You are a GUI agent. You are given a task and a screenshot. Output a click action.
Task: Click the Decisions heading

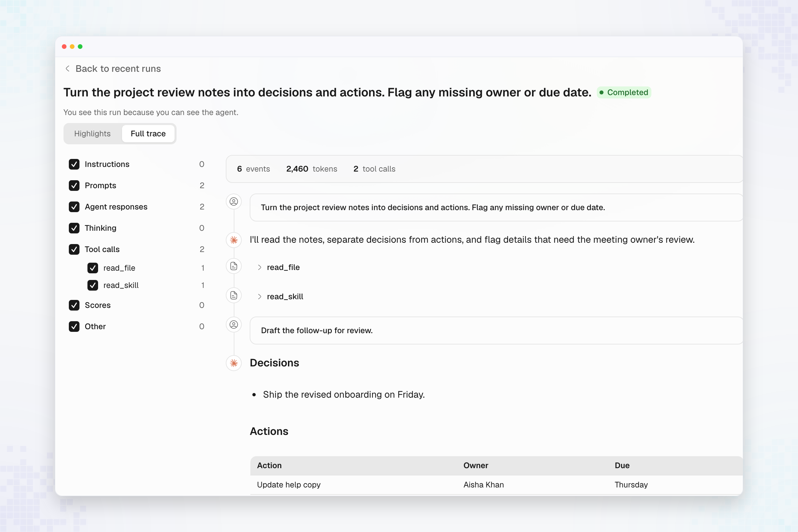(275, 363)
